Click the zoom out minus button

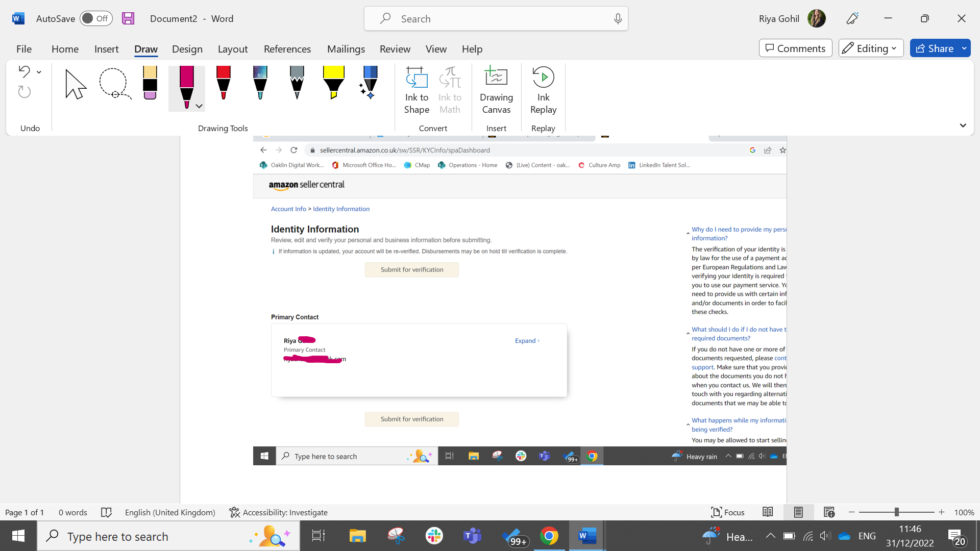851,512
